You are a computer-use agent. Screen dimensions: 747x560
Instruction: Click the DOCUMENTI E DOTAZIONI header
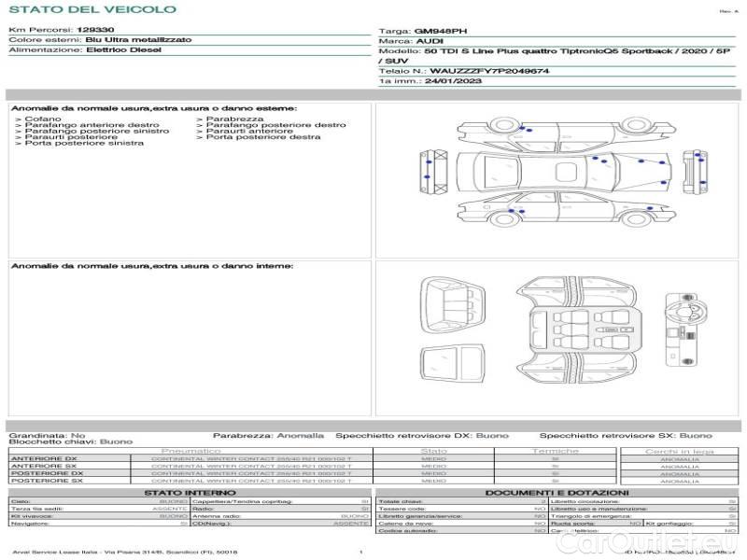pyautogui.click(x=557, y=493)
